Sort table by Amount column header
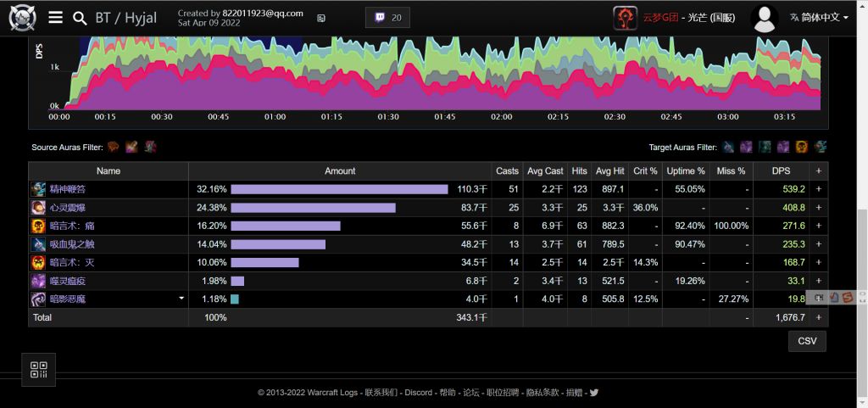Image resolution: width=868 pixels, height=408 pixels. tap(340, 170)
